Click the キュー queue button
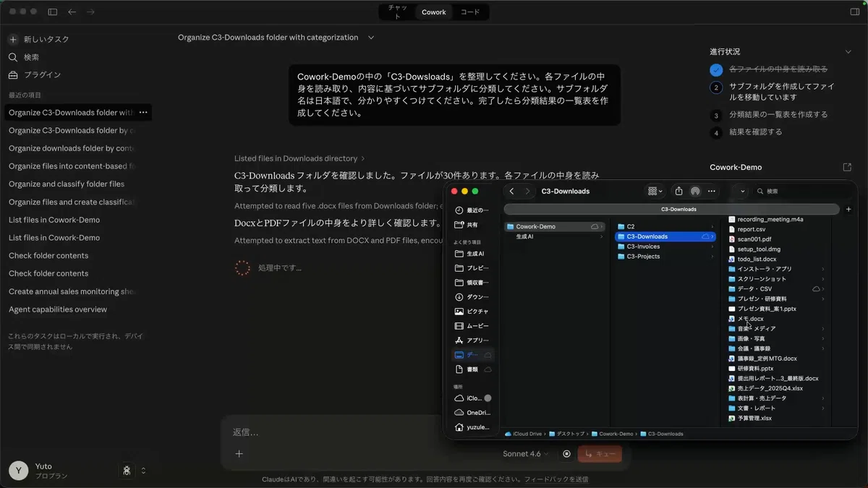The height and width of the screenshot is (488, 868). point(600,454)
